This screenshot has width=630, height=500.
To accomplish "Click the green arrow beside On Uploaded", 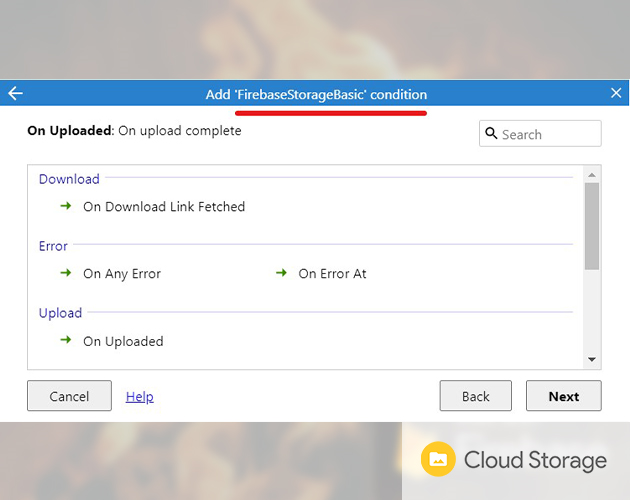I will point(66,340).
